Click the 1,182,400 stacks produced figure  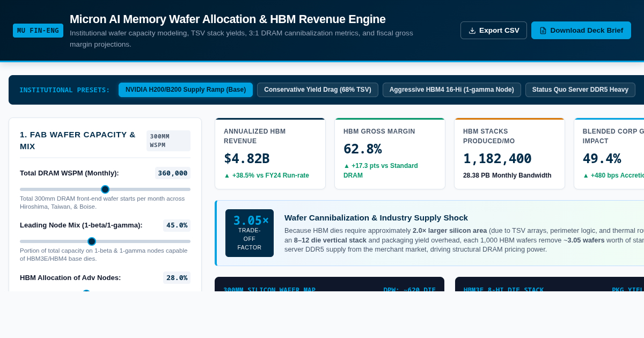497,159
